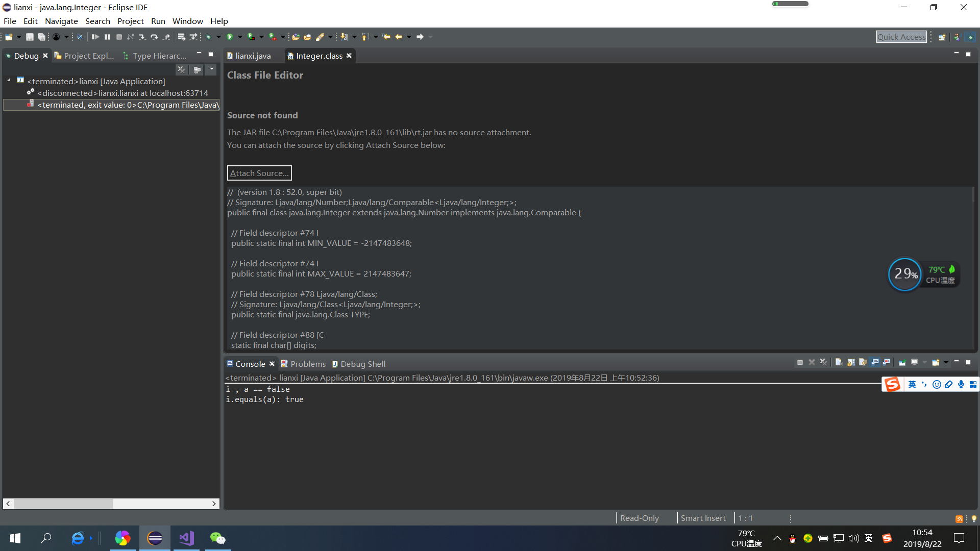Open the Project menu

click(x=131, y=21)
